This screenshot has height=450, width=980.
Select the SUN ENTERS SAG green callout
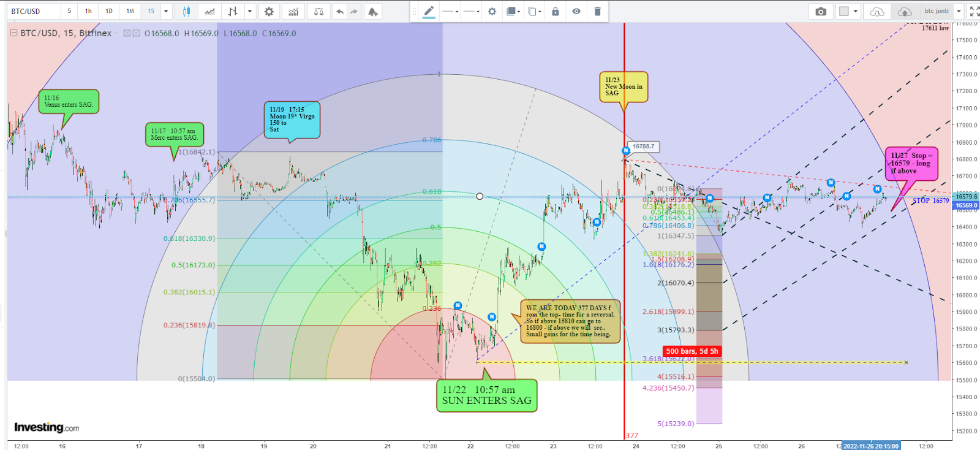487,395
